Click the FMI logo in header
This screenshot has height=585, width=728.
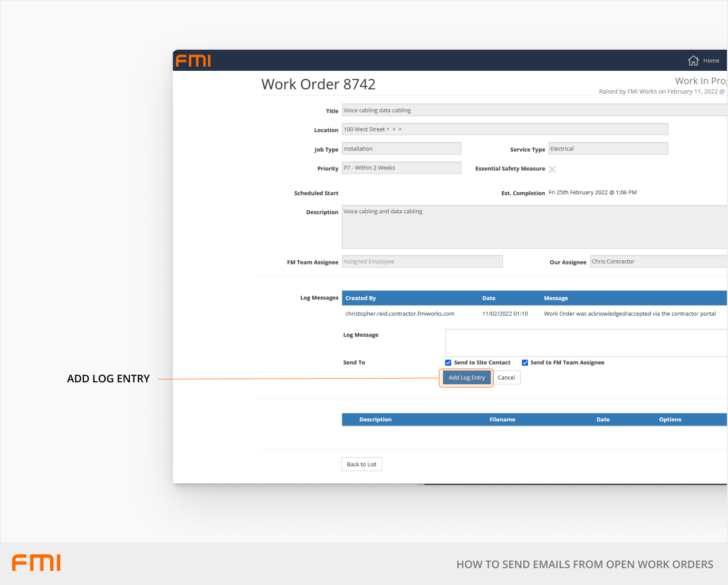pyautogui.click(x=193, y=61)
